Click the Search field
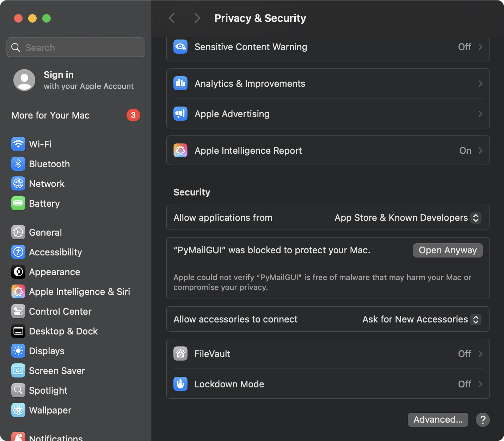504x441 pixels. click(76, 47)
